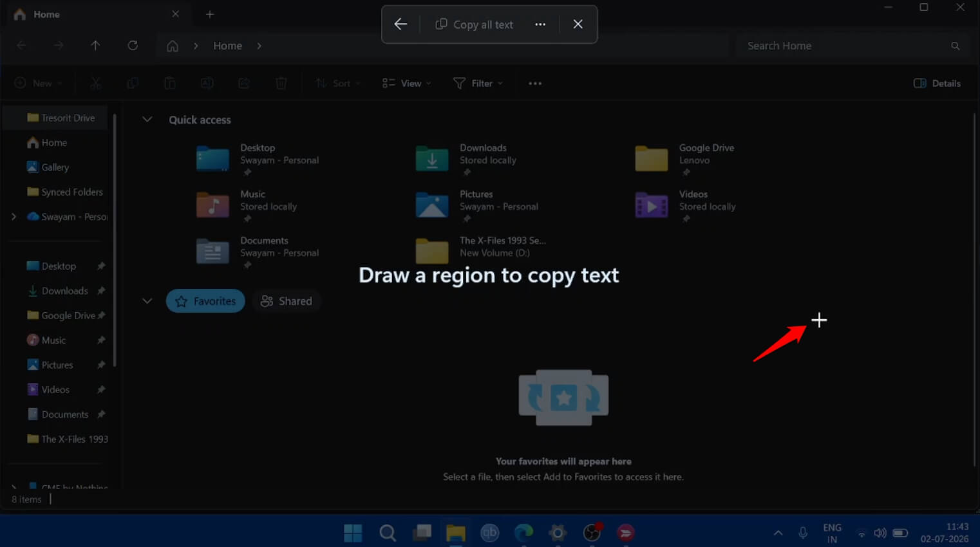Click the Search Home field
Image resolution: width=980 pixels, height=547 pixels.
[x=853, y=46]
